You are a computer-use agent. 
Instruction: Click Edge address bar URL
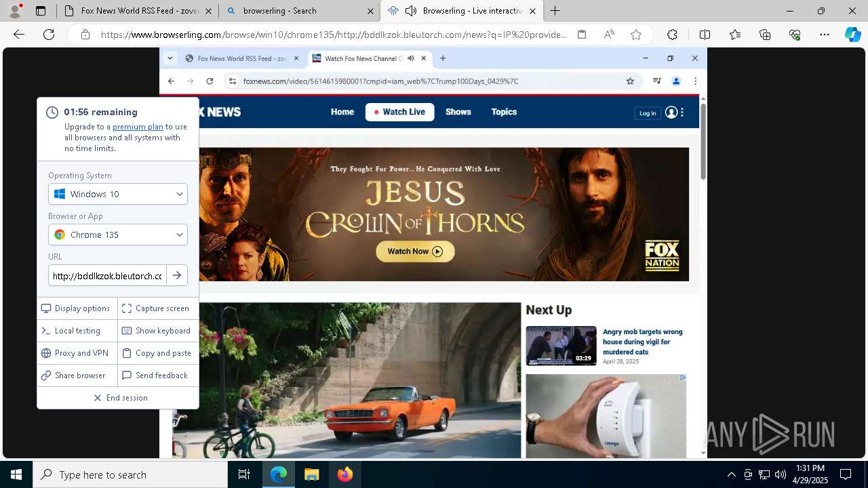[x=334, y=35]
